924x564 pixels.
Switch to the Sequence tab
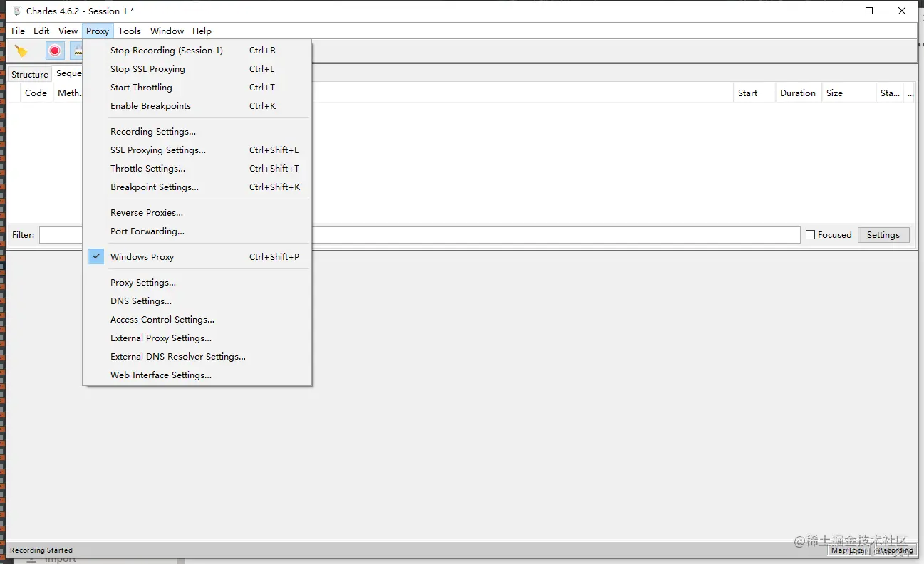[x=68, y=73]
